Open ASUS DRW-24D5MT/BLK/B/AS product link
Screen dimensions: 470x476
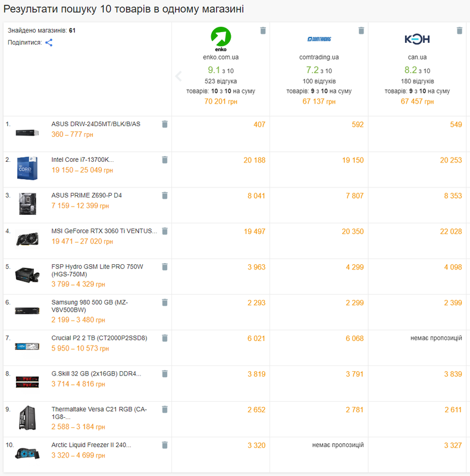(96, 124)
